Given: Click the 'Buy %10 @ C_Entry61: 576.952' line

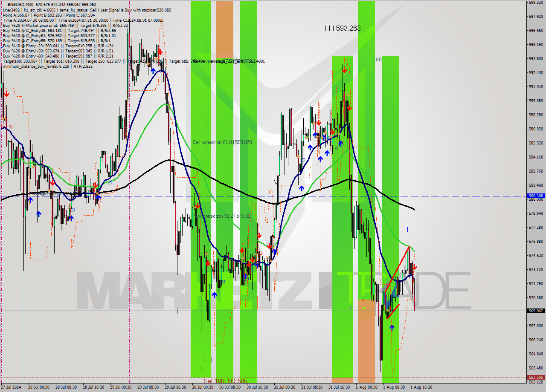Looking at the screenshot, I should pyautogui.click(x=59, y=35).
